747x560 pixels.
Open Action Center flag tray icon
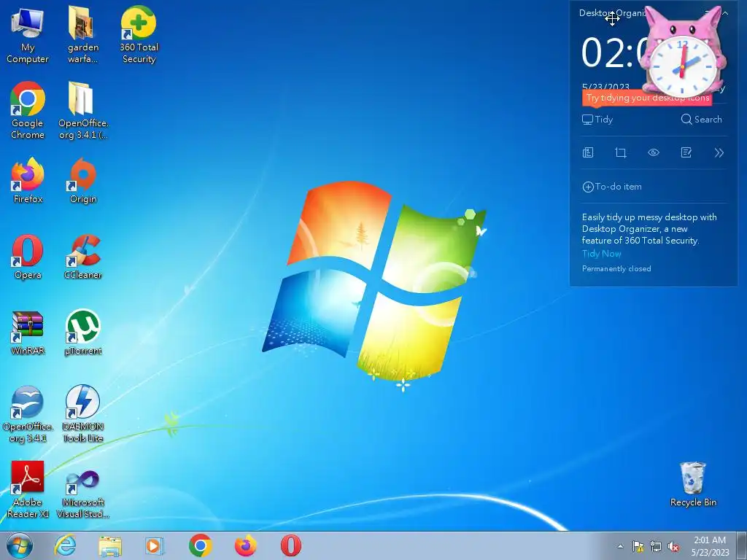tap(638, 547)
